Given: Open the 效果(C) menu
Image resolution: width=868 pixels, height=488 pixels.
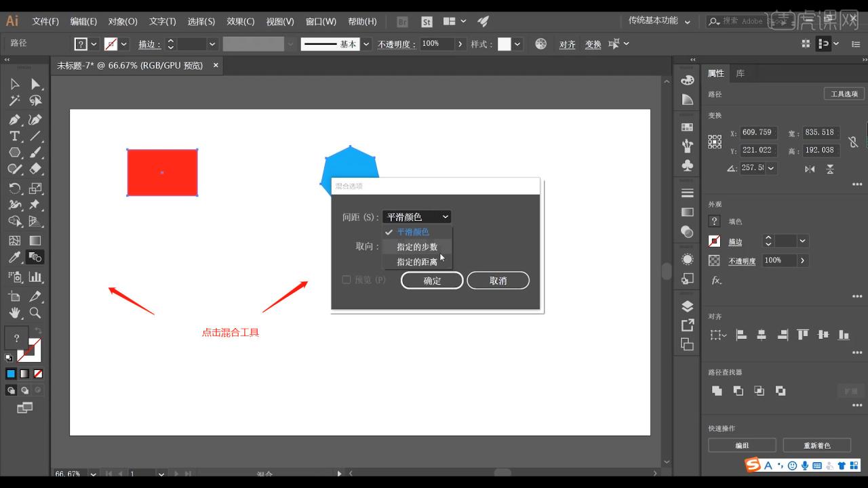Looking at the screenshot, I should [x=241, y=21].
